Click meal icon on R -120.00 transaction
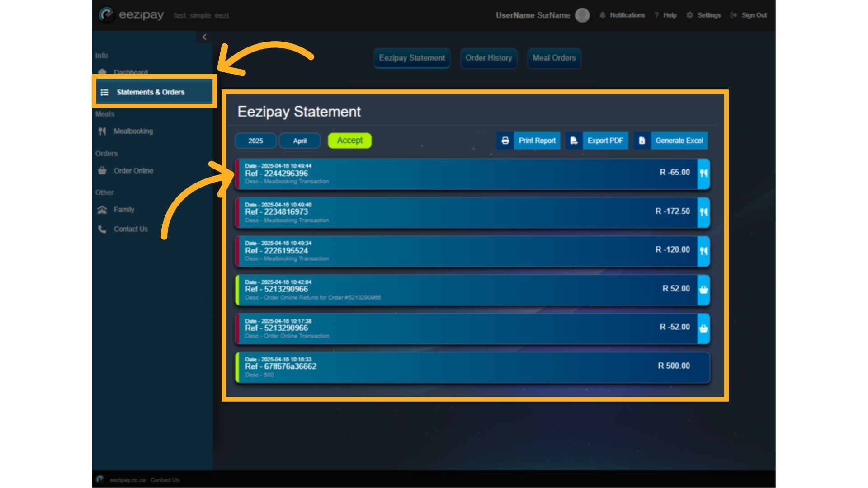The height and width of the screenshot is (488, 868). (x=703, y=251)
